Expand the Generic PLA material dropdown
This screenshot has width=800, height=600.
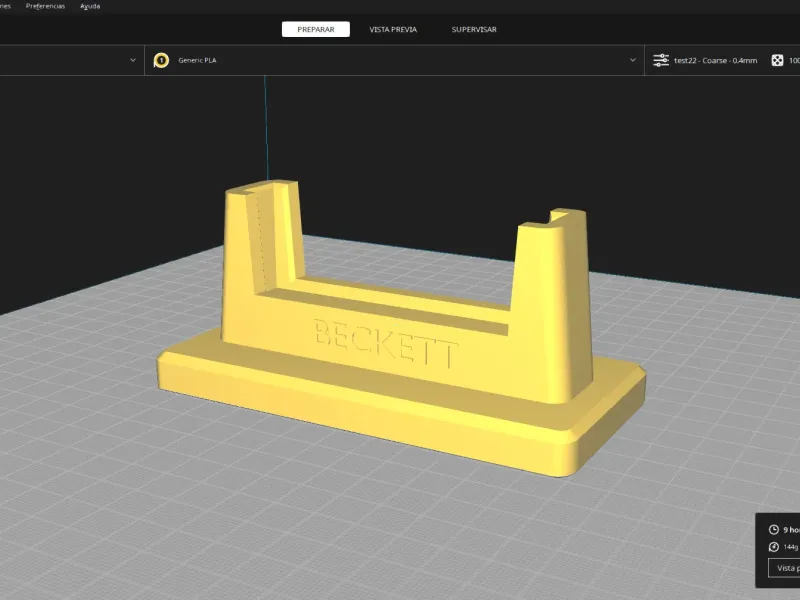633,60
